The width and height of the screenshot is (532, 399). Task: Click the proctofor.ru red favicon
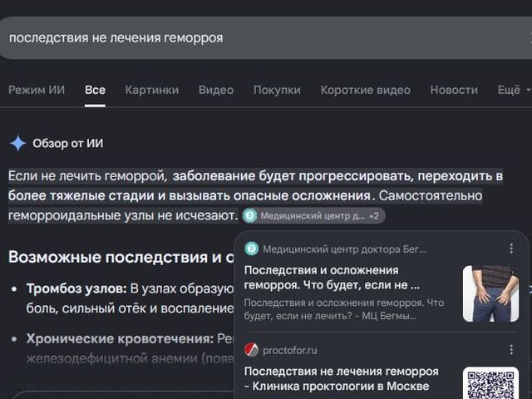pyautogui.click(x=252, y=350)
